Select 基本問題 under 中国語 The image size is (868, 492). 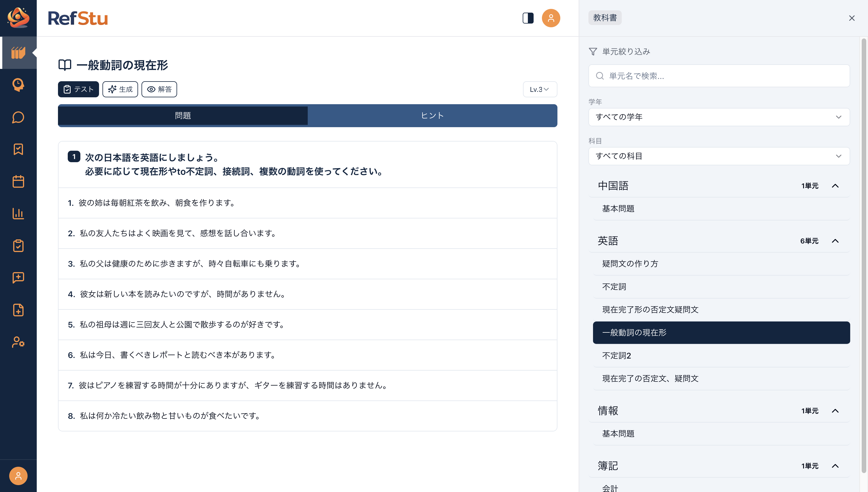tap(721, 208)
